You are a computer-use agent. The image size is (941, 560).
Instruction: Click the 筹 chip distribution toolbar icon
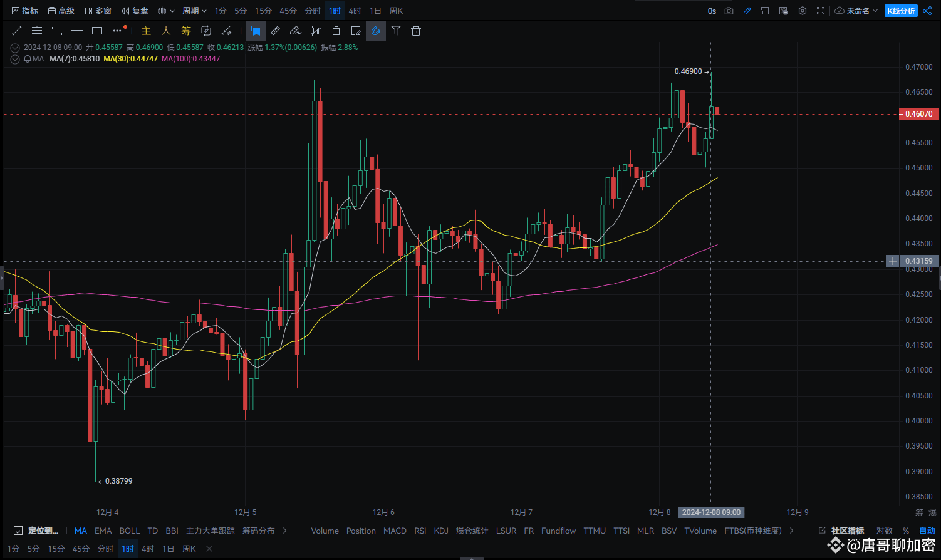pos(186,31)
